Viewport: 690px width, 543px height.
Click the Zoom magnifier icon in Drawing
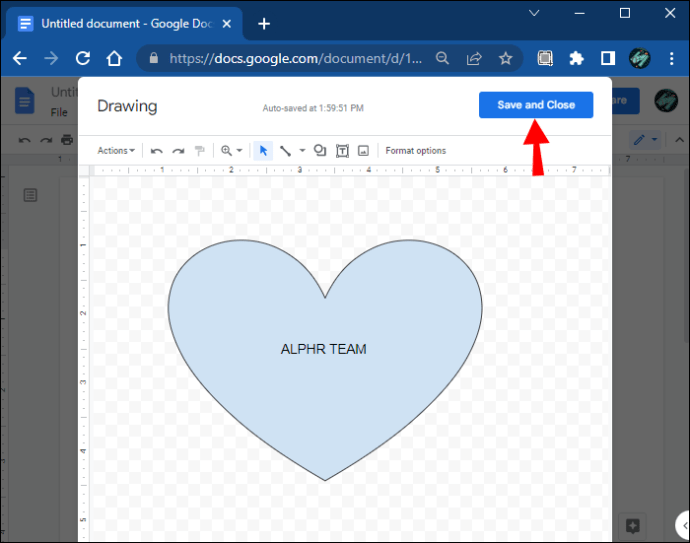tap(227, 150)
